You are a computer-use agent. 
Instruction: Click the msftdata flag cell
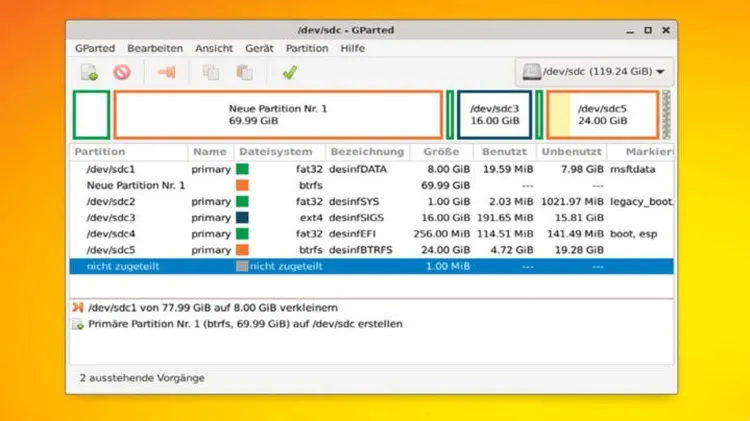(x=632, y=169)
